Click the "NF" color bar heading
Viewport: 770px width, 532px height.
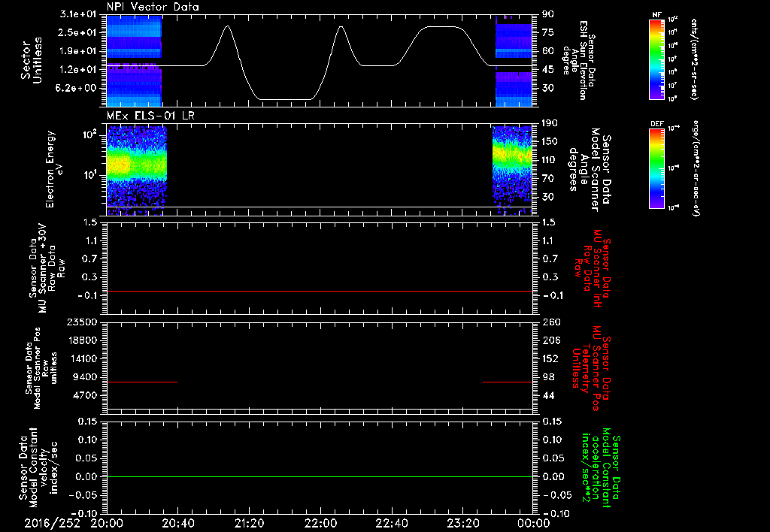(656, 15)
